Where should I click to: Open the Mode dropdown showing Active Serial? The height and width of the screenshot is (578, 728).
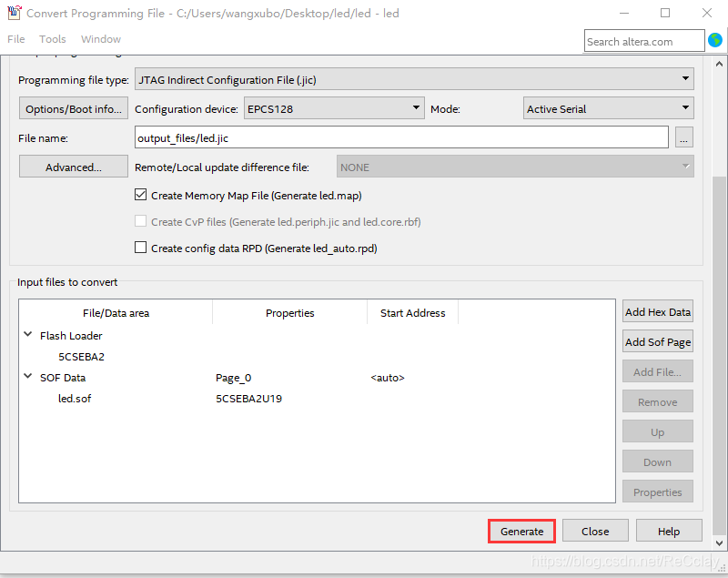[x=608, y=108]
